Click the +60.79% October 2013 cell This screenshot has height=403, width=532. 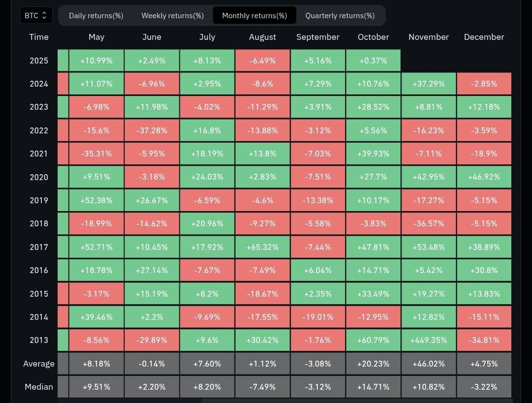point(373,340)
